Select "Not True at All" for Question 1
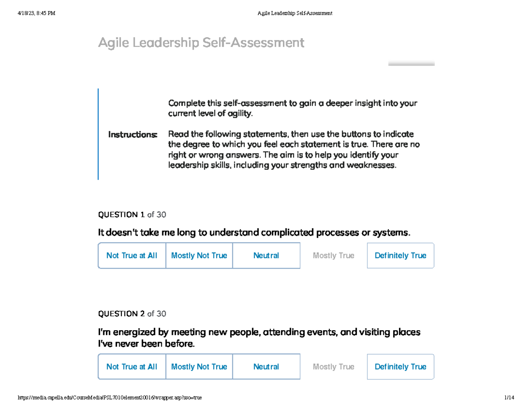532x411 pixels. click(132, 255)
